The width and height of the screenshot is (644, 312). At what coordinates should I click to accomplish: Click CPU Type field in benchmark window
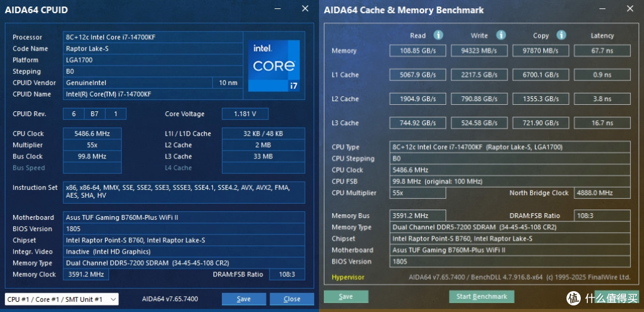[x=510, y=147]
